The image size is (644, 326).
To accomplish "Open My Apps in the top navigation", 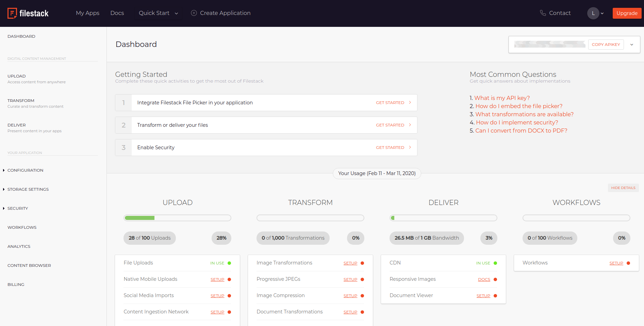I will 87,13.
